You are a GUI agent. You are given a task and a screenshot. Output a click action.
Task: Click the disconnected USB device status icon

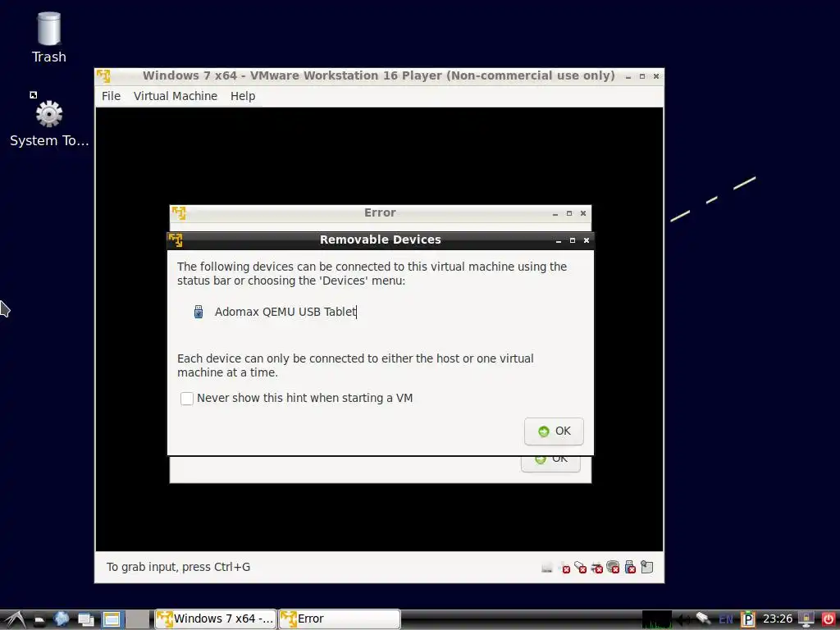click(630, 567)
